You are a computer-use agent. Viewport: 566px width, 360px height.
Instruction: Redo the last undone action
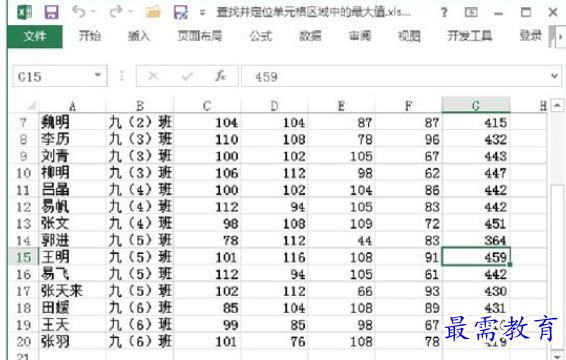coord(116,12)
